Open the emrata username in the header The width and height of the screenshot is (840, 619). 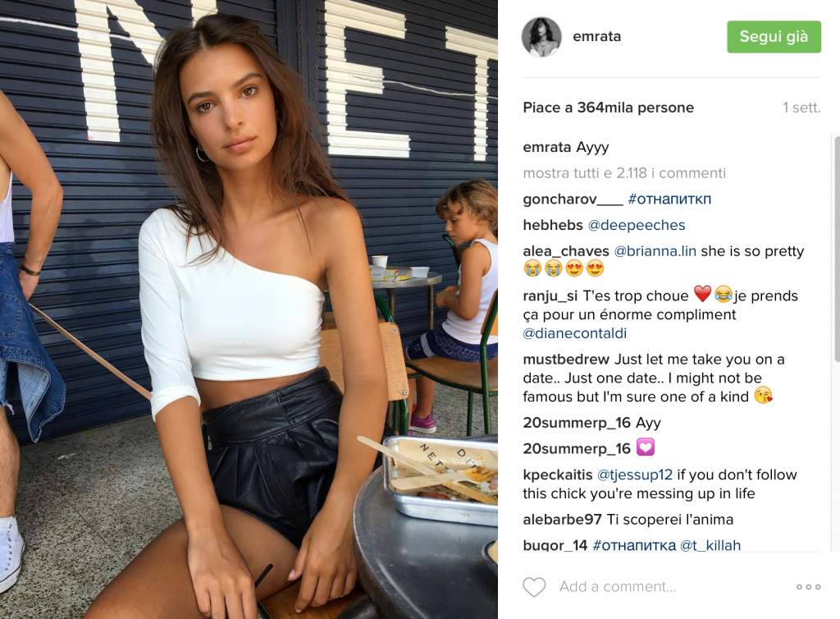pos(597,36)
